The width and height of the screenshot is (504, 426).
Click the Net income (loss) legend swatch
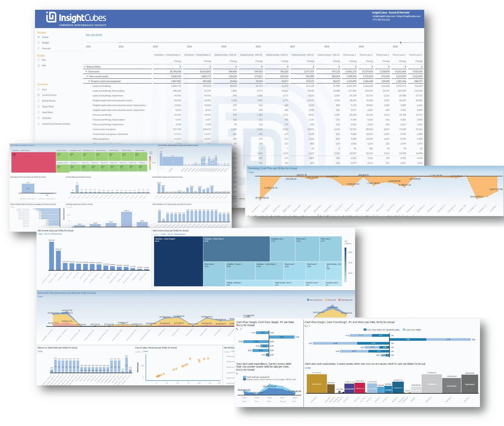(x=308, y=300)
